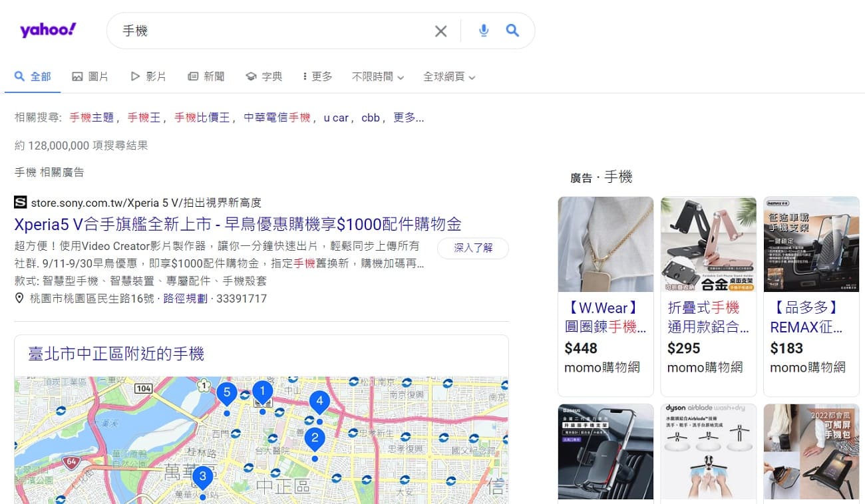Click the $448 price
This screenshot has height=504, width=865.
[x=581, y=348]
